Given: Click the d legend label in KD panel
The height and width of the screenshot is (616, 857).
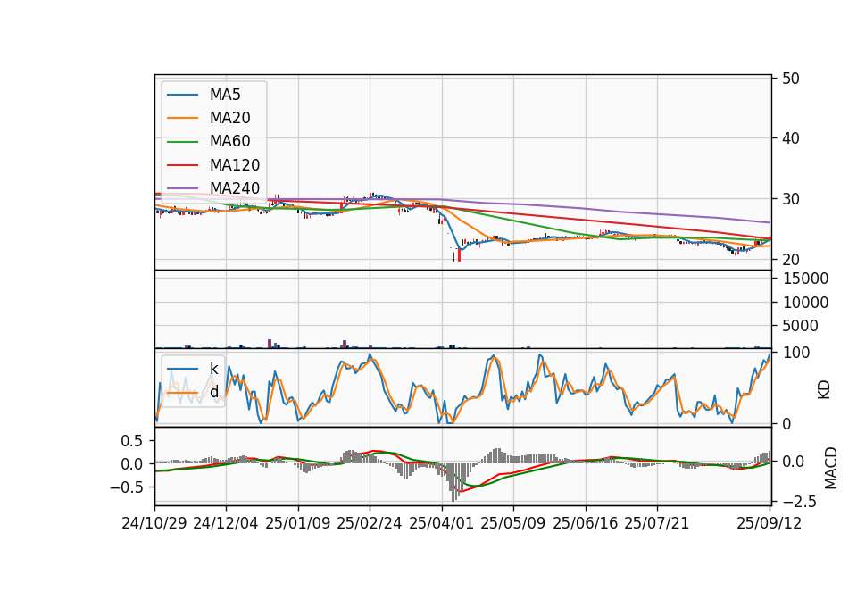Looking at the screenshot, I should pos(214,392).
